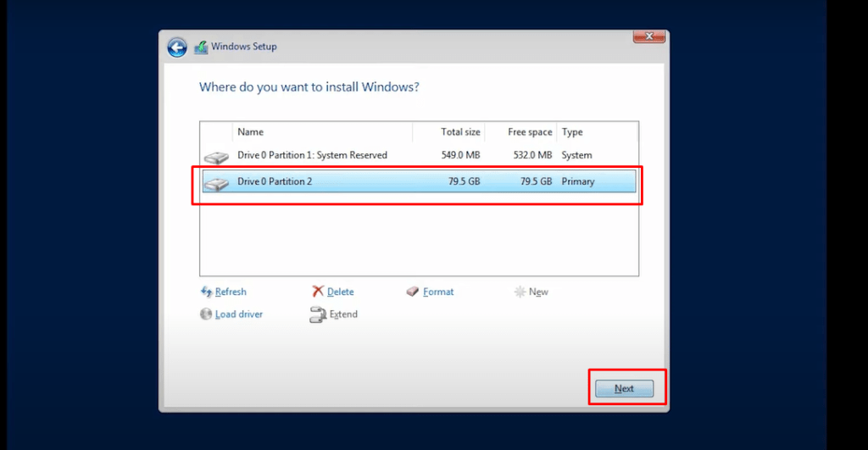
Task: Click the drive icon for Partition 2
Action: pyautogui.click(x=216, y=183)
